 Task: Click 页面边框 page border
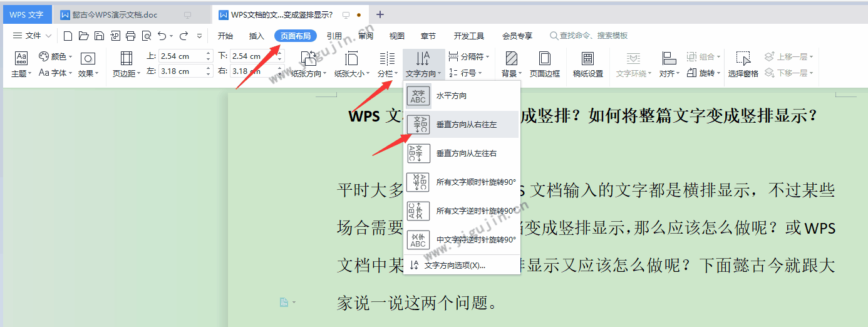[x=545, y=65]
